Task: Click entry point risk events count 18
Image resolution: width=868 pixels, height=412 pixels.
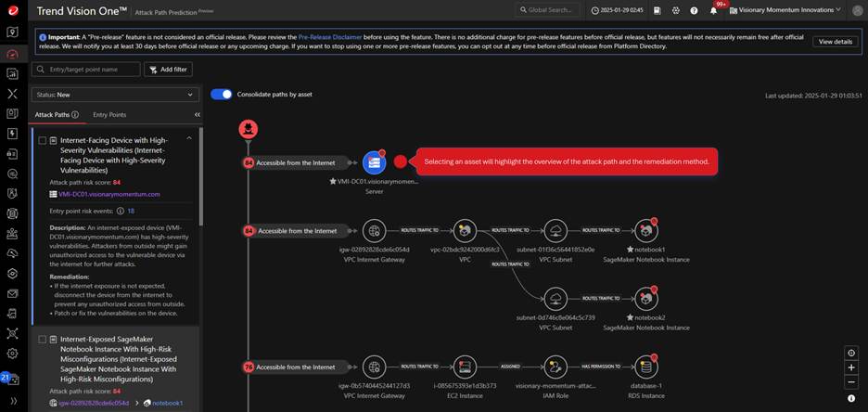Action: coord(131,211)
